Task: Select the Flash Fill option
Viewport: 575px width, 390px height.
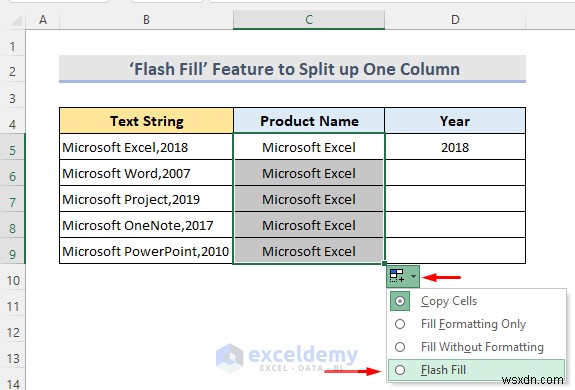Action: pyautogui.click(x=476, y=370)
